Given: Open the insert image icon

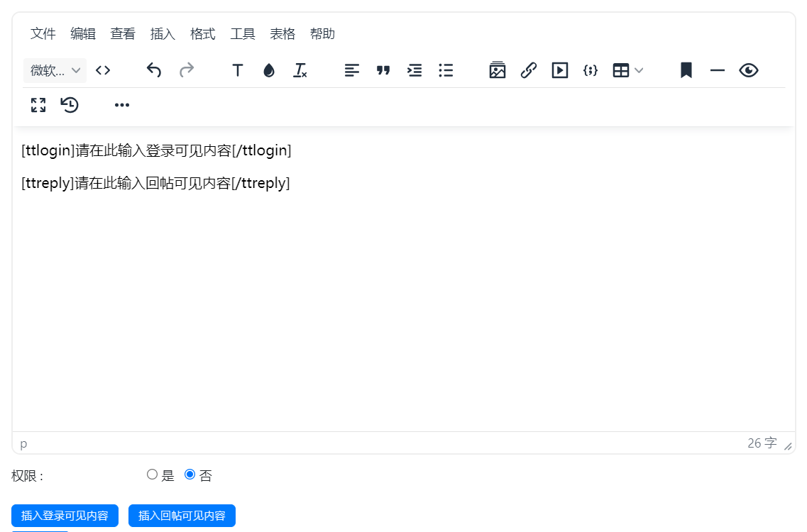Looking at the screenshot, I should [x=498, y=70].
